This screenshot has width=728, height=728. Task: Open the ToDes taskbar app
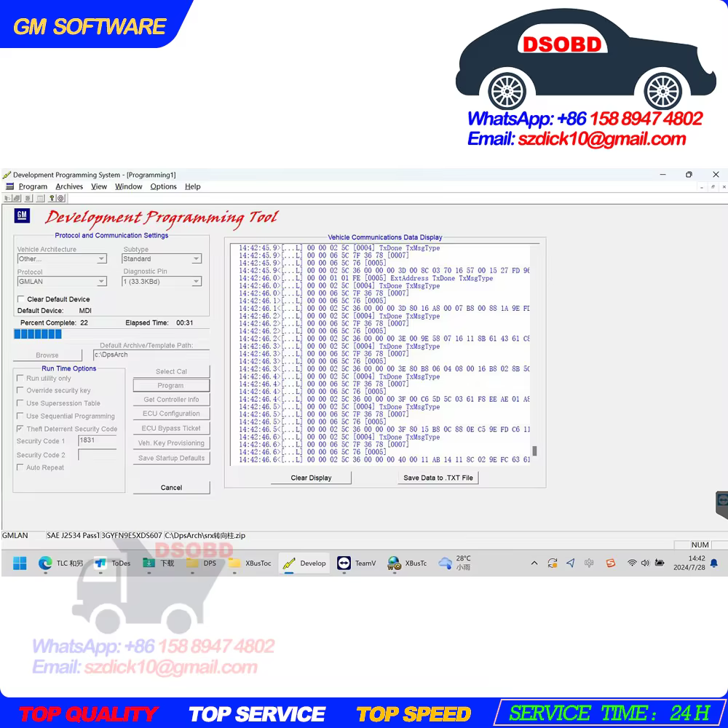click(112, 563)
